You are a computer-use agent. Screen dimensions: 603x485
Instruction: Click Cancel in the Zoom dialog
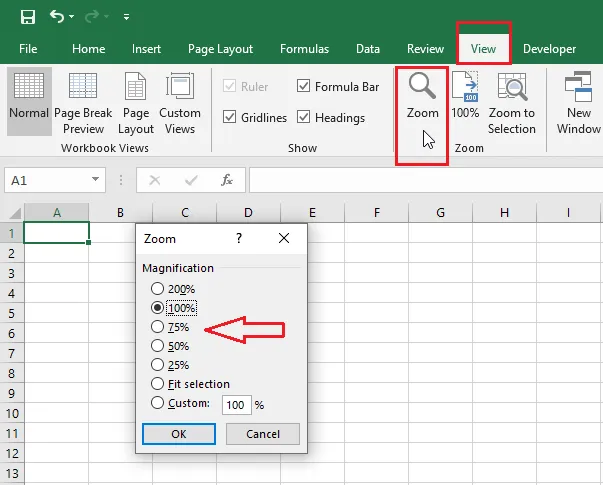[263, 434]
